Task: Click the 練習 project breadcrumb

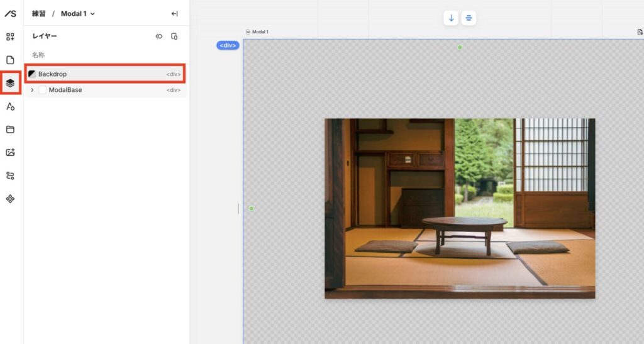Action: 39,14
